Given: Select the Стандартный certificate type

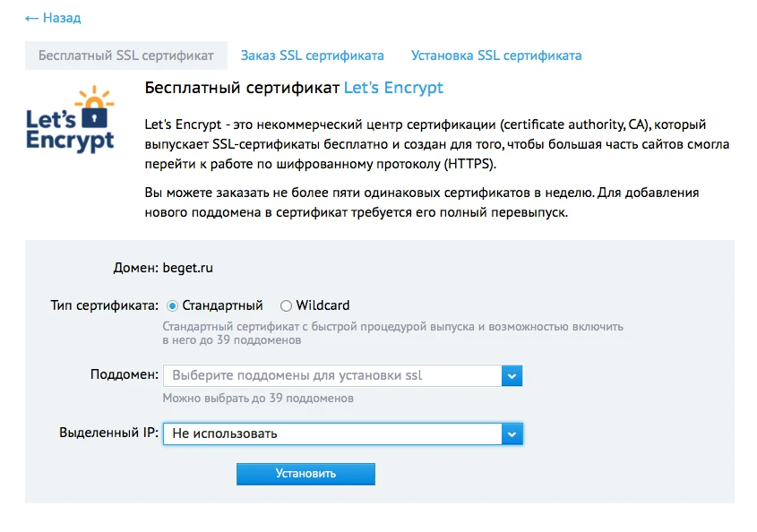Looking at the screenshot, I should (x=170, y=305).
